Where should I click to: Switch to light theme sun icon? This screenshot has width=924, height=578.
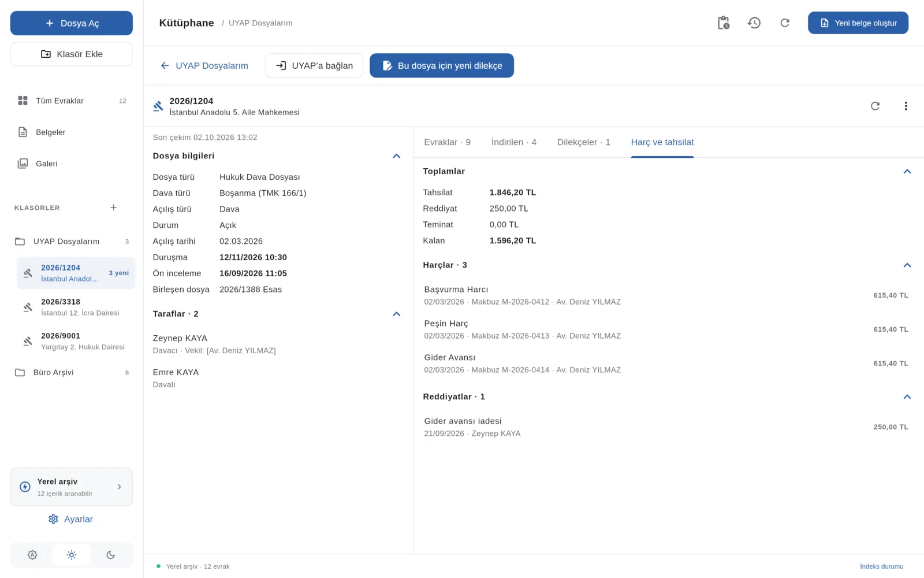coord(72,555)
